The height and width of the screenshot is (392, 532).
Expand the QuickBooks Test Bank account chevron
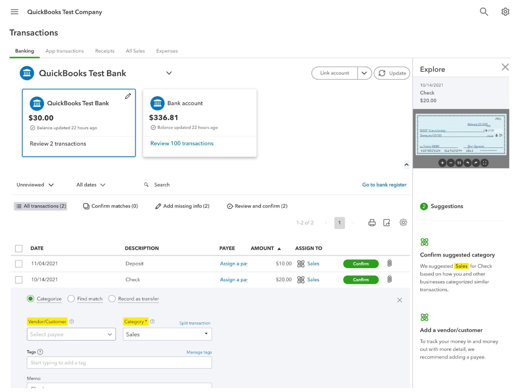click(x=169, y=73)
